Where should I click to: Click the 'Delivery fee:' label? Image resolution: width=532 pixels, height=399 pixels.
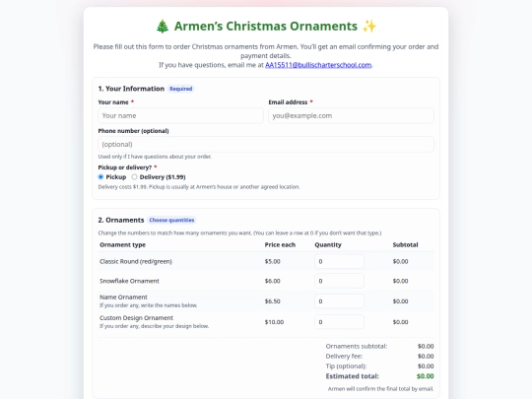pyautogui.click(x=344, y=357)
